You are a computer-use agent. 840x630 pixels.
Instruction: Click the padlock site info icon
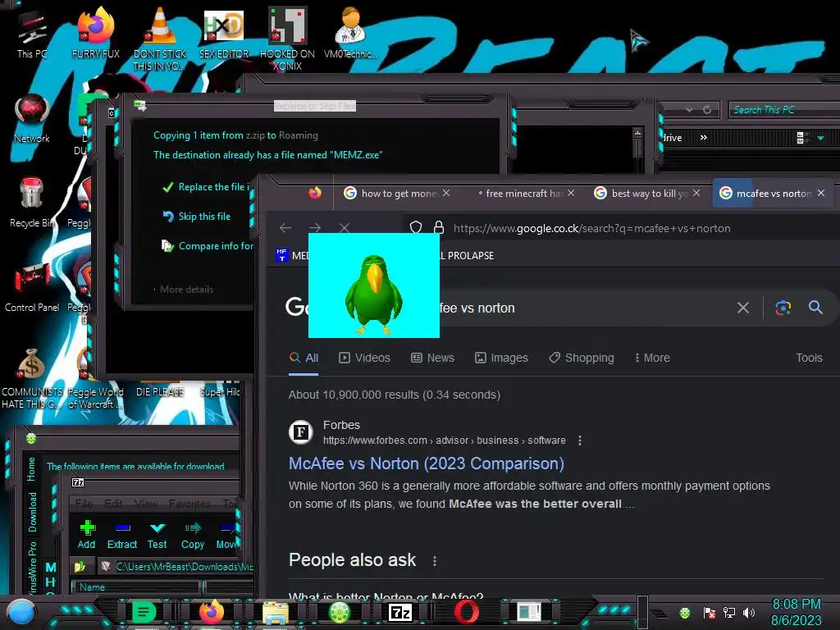tap(439, 228)
